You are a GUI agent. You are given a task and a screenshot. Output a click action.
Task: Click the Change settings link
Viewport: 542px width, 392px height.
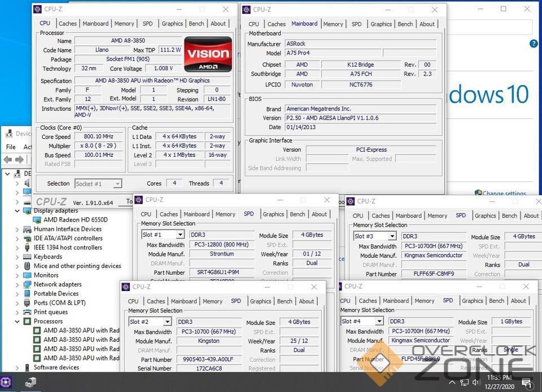[504, 193]
